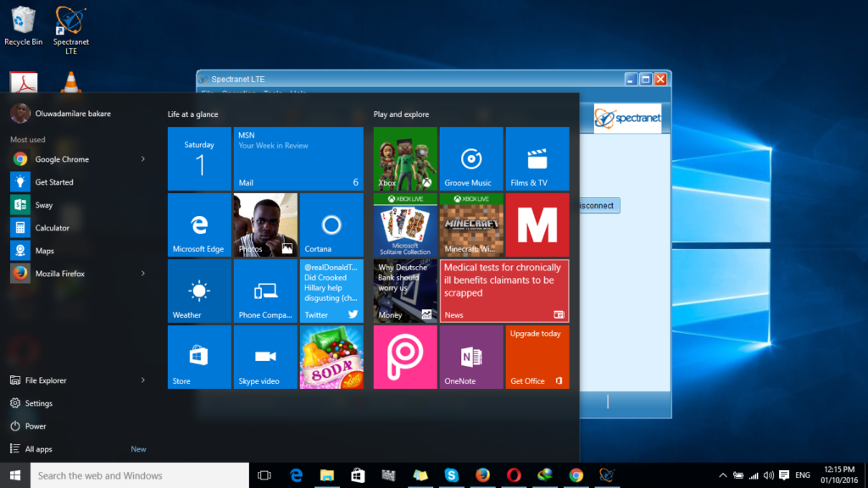Open the Microsoft Edge tile

pos(199,225)
